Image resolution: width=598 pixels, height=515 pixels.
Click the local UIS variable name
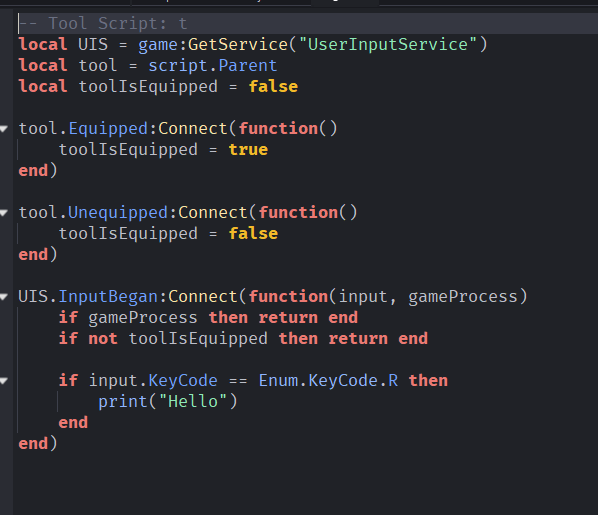[93, 45]
